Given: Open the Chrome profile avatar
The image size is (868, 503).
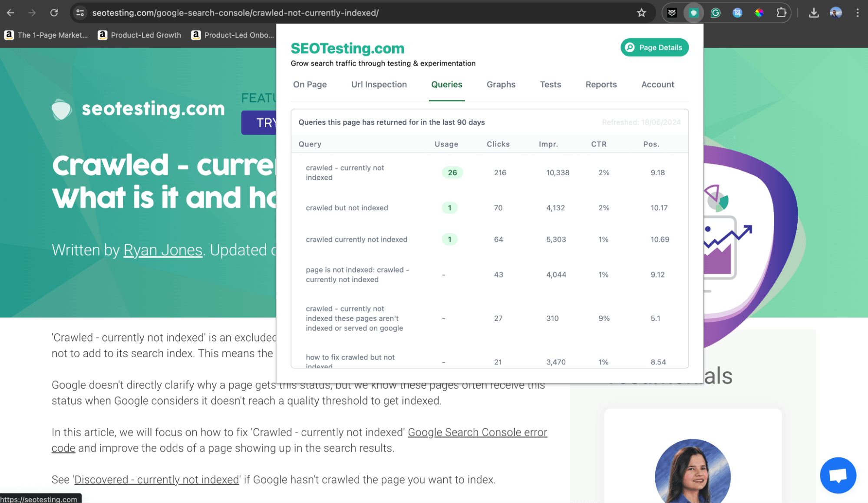Looking at the screenshot, I should click(x=835, y=13).
